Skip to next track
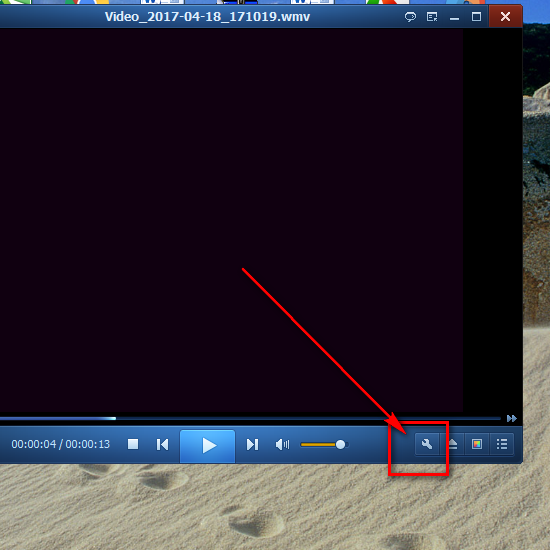This screenshot has height=550, width=550. click(252, 444)
